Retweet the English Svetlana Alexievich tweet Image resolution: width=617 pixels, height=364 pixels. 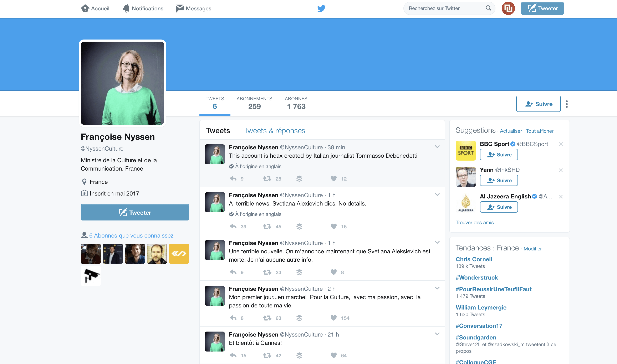tap(267, 226)
